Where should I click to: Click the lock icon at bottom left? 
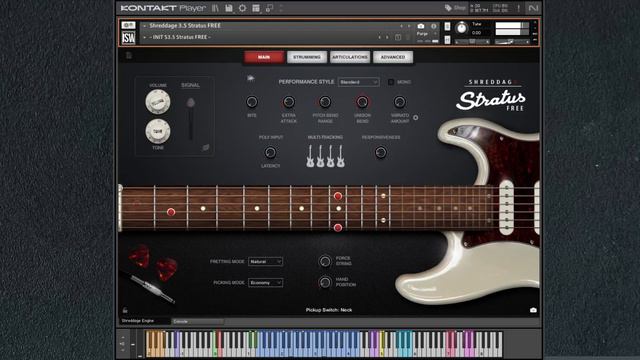(125, 311)
